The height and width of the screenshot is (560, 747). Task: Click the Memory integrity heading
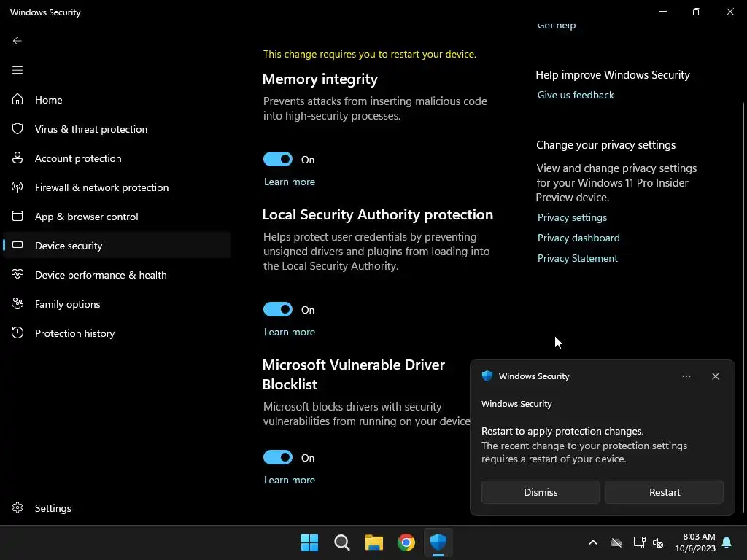tap(320, 79)
